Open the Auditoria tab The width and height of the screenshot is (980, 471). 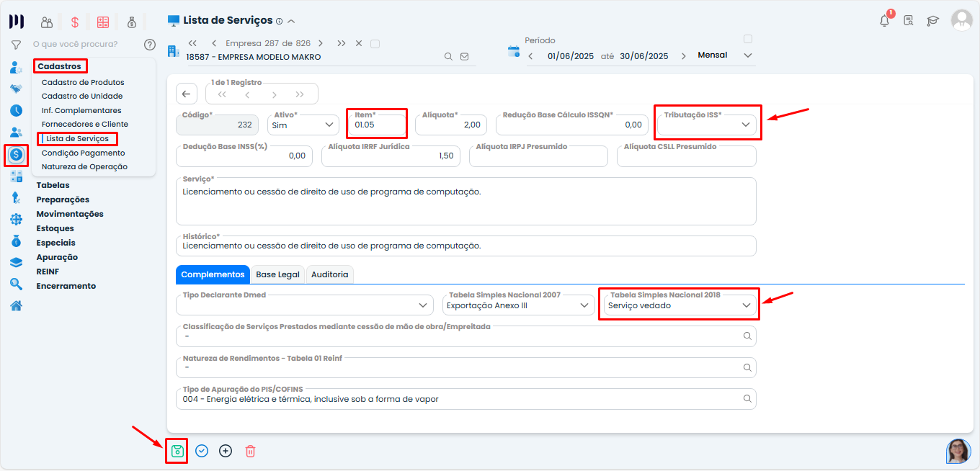point(329,274)
